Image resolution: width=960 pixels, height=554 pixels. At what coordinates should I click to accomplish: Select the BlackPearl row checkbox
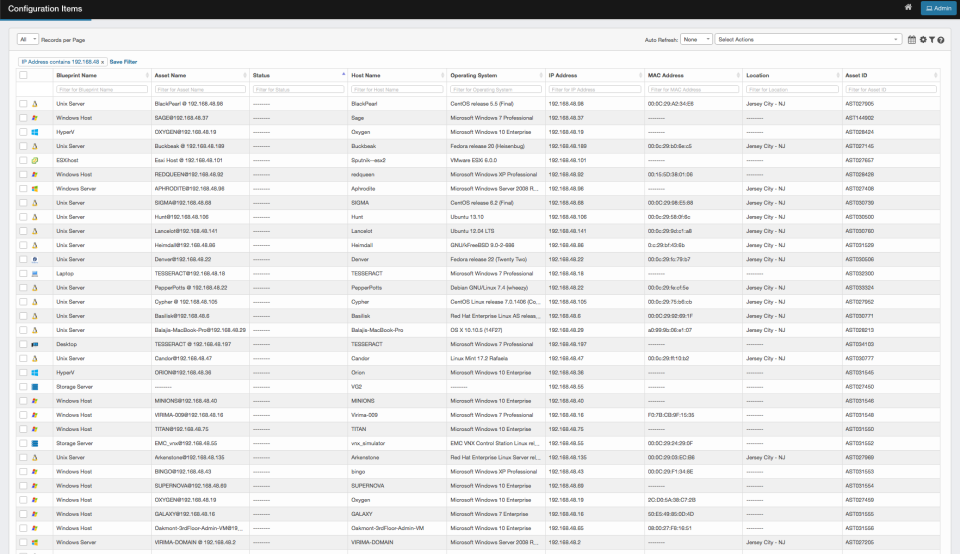23,104
